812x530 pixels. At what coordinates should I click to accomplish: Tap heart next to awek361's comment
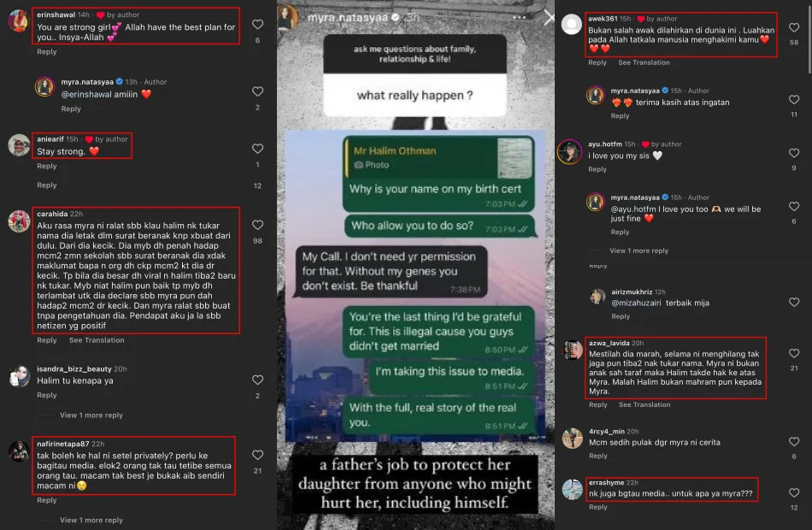(x=794, y=27)
